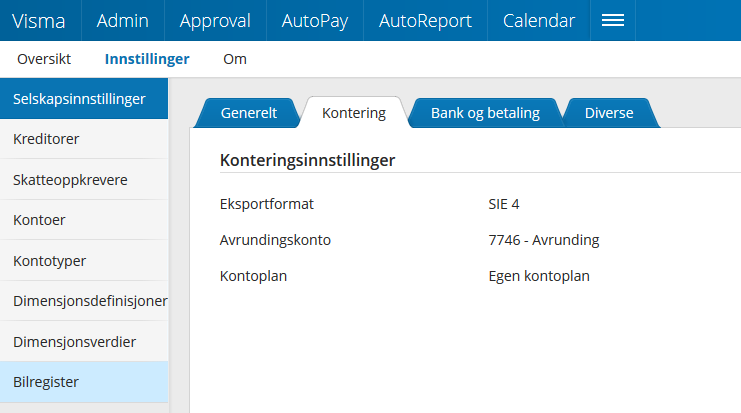Select the Innstillinger sub-menu

pos(147,59)
